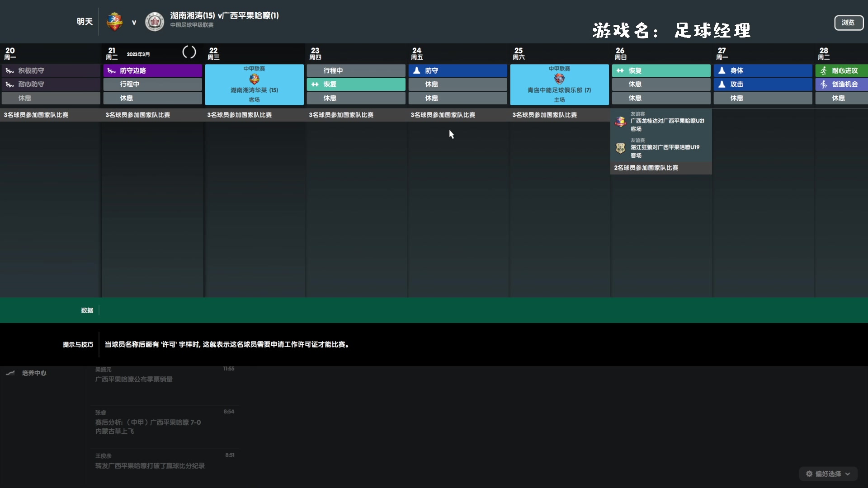Click the 湛江狂狼 club badge
868x488 pixels.
[x=620, y=148]
